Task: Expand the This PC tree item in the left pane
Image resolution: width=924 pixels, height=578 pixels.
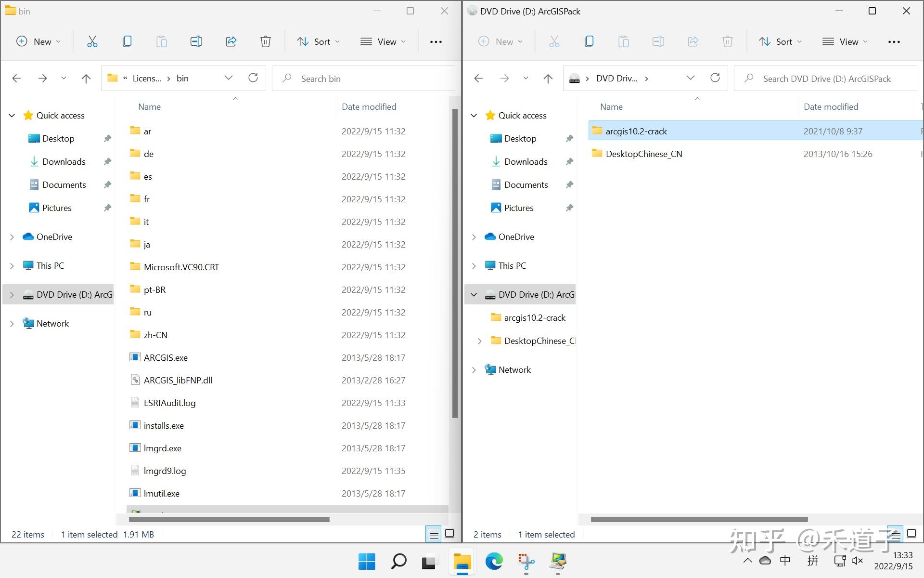Action: point(12,265)
